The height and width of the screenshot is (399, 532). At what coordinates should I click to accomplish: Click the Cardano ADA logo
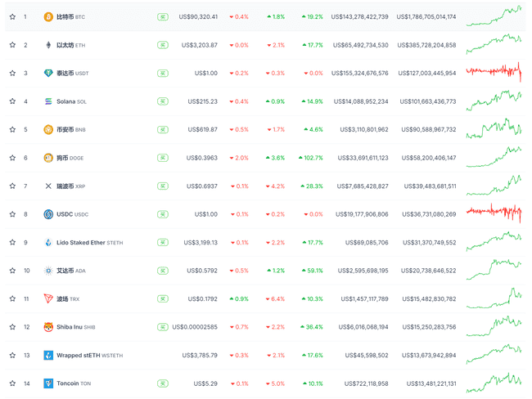48,271
